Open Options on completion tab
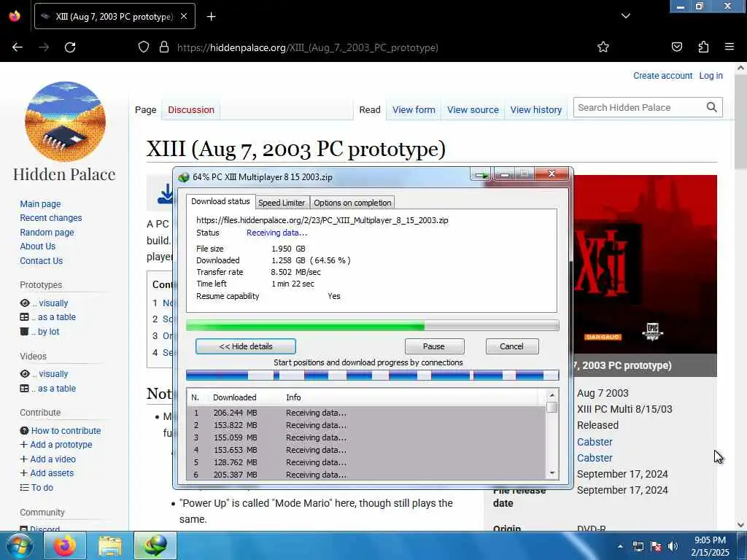The width and height of the screenshot is (747, 560). pyautogui.click(x=352, y=203)
